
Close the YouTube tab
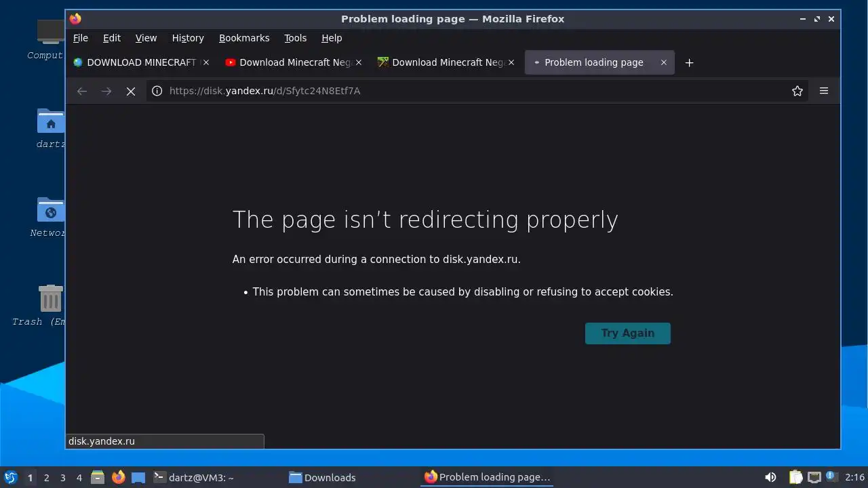pos(359,62)
